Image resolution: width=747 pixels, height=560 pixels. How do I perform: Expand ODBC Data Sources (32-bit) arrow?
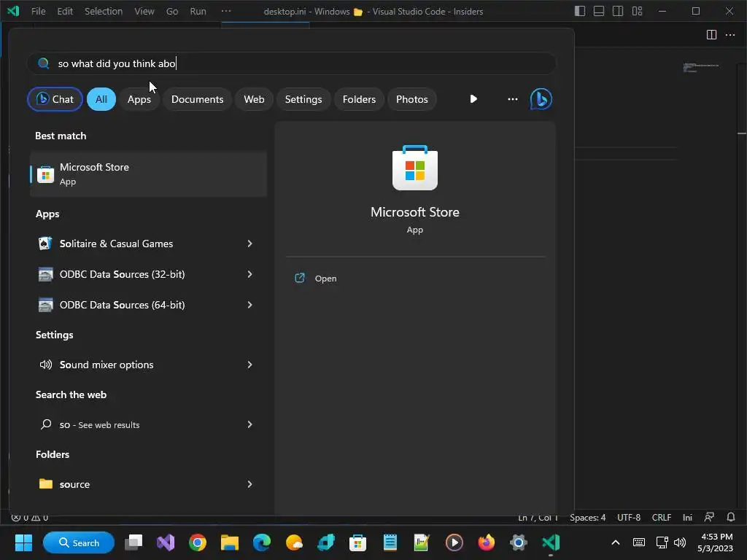249,274
